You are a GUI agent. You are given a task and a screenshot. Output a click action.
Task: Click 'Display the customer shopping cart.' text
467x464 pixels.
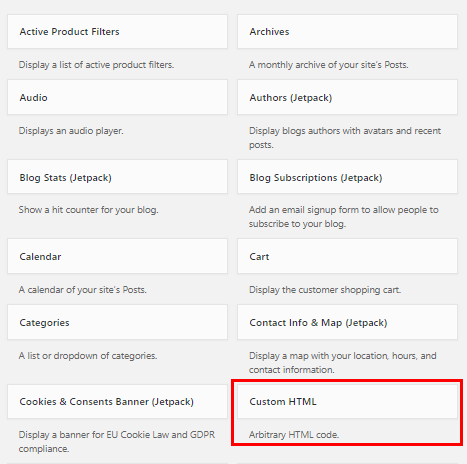coord(325,290)
